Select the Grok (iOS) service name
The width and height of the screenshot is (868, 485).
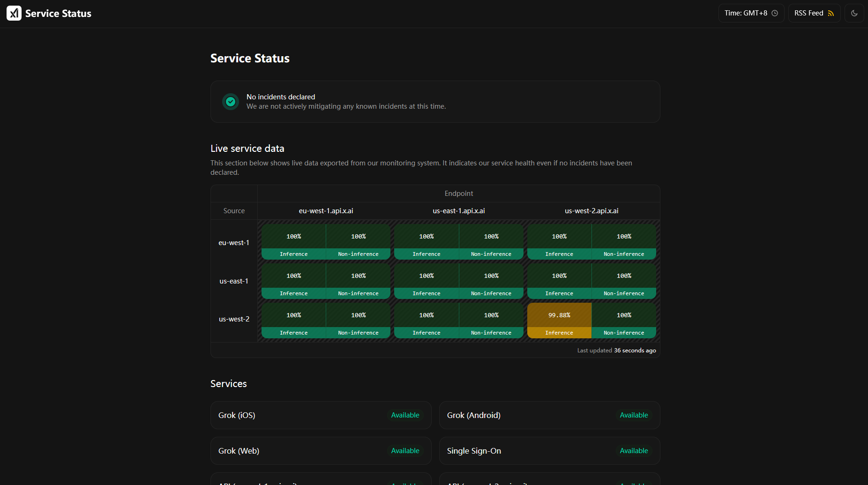[x=237, y=415]
